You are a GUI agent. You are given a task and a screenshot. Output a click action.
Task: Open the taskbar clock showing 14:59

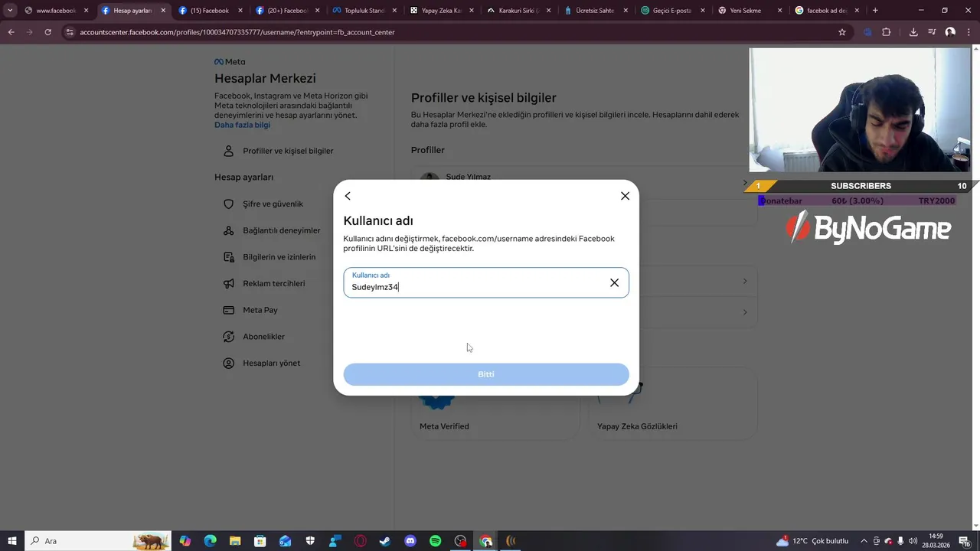[x=936, y=541]
